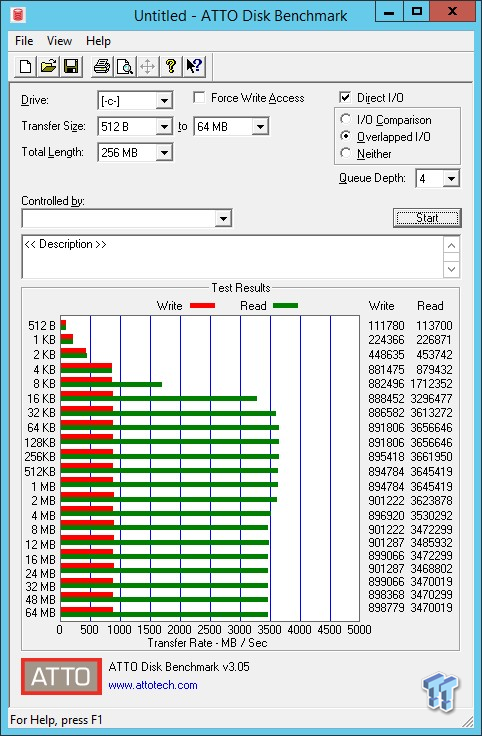Click Description scrollbar up arrow
Screen dimensions: 482x736
(451, 246)
